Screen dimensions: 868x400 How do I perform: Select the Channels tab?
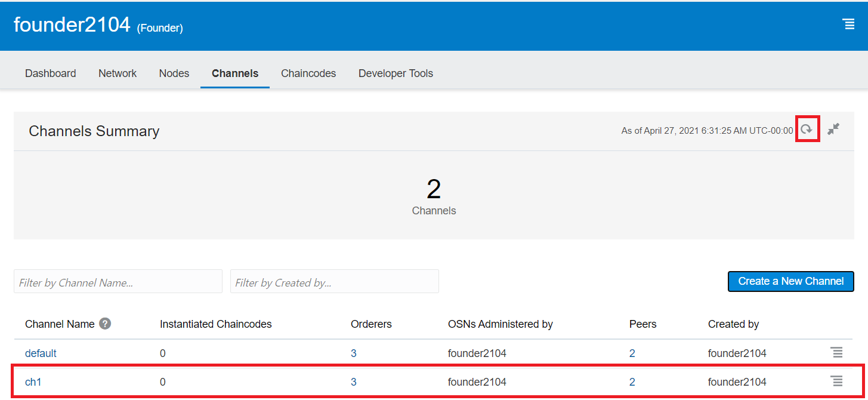click(235, 73)
